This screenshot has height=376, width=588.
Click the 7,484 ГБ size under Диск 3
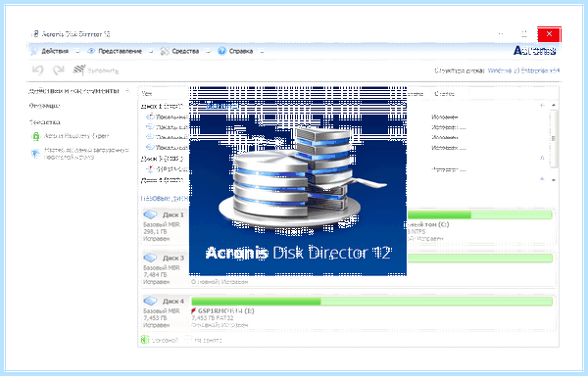155,275
